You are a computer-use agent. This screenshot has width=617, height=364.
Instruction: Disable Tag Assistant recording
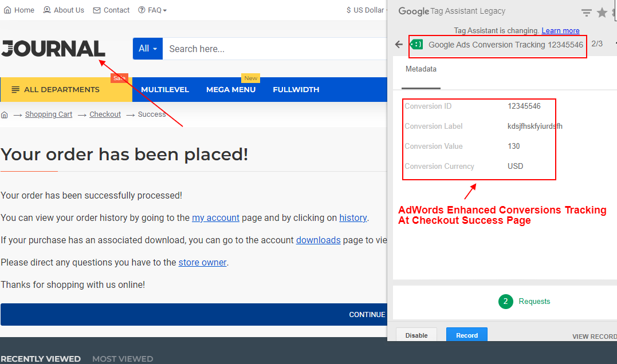[x=416, y=334]
